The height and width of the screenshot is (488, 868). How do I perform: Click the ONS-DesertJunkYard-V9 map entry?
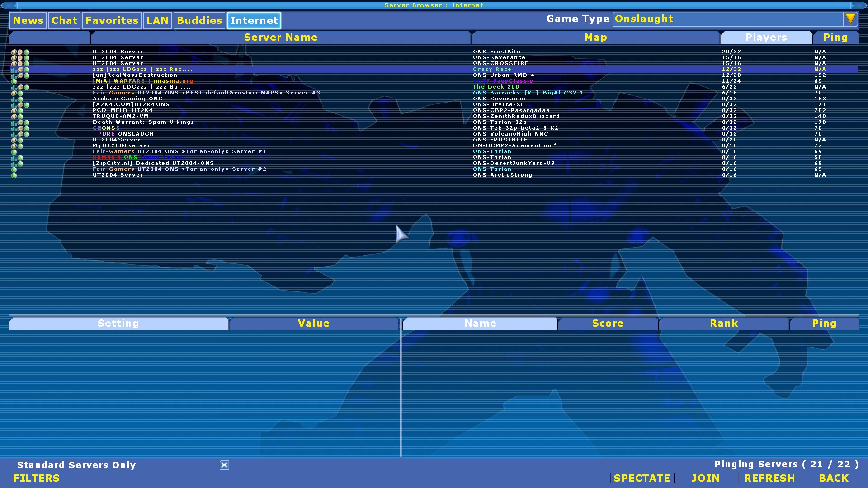pos(514,164)
